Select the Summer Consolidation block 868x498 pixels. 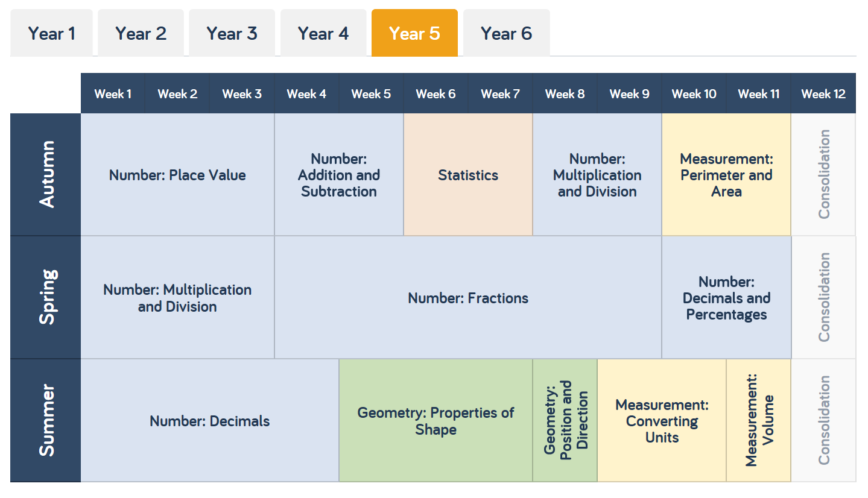pos(823,420)
